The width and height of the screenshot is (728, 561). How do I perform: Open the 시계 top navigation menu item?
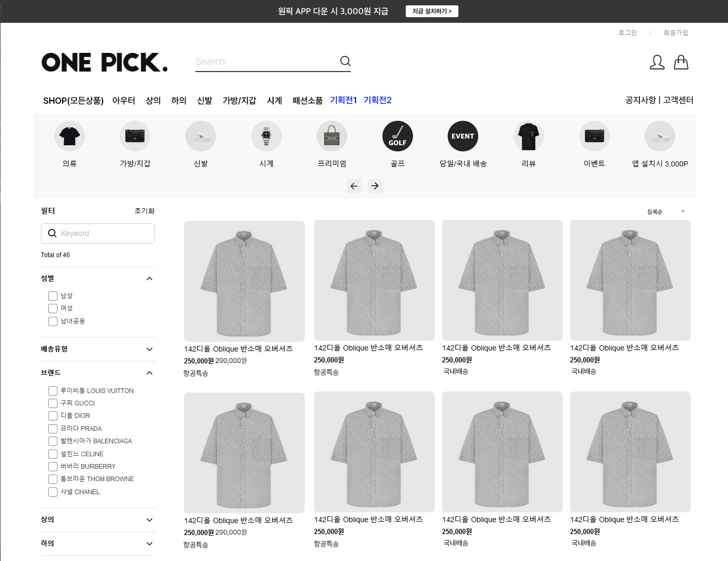[x=274, y=101]
